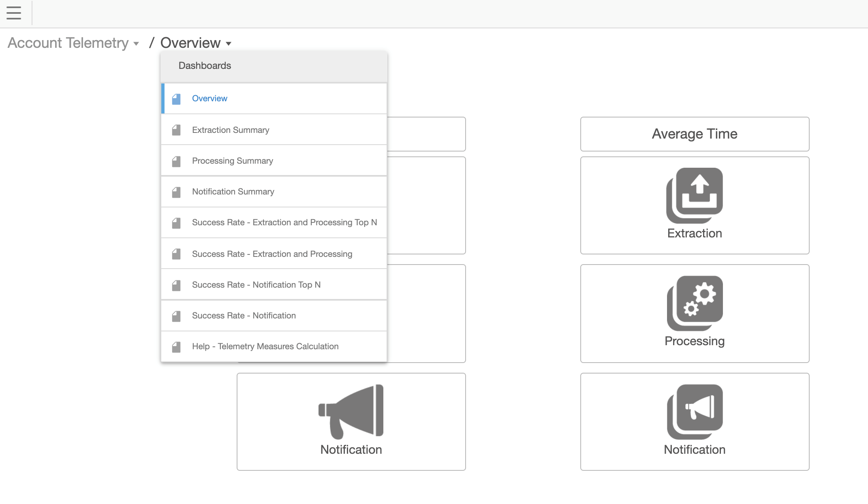Click the Processing gears icon
Screen dimensions: 868x504
click(695, 303)
